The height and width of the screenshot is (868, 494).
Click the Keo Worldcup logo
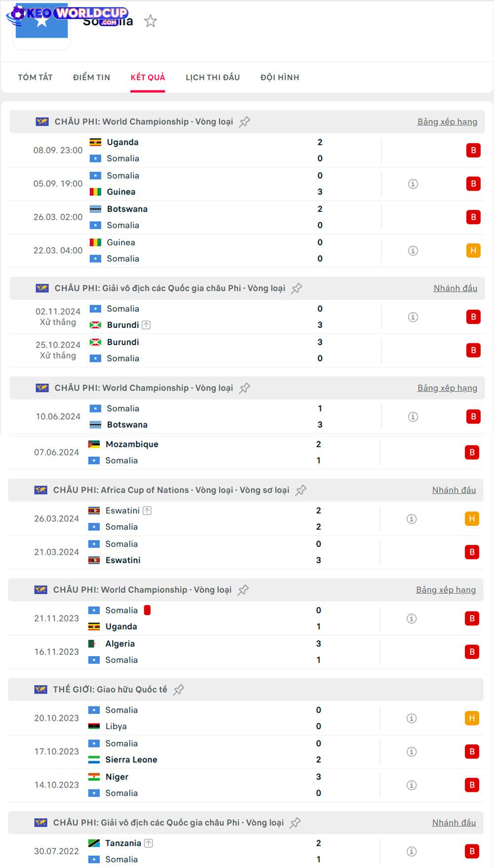68,15
